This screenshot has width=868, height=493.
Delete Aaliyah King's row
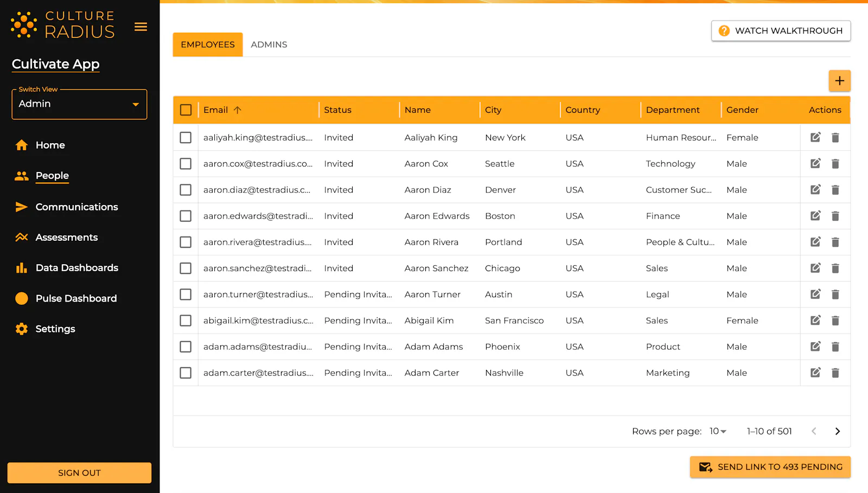click(835, 138)
